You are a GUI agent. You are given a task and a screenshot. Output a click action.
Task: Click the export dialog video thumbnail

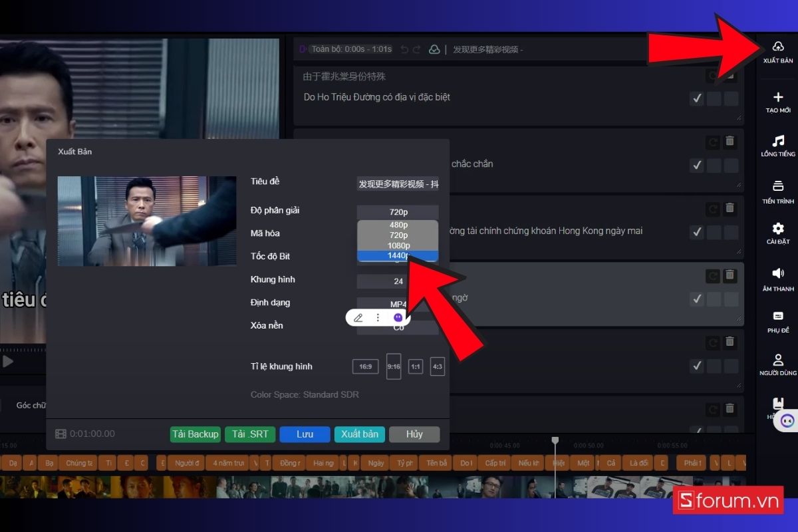(x=147, y=221)
